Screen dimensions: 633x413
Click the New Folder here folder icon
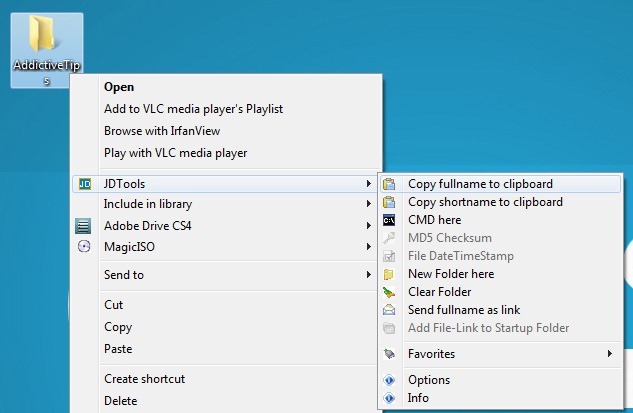point(388,274)
